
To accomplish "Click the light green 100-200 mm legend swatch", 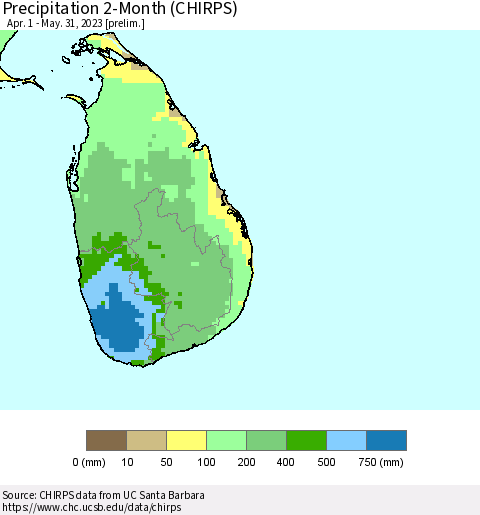I will (x=226, y=440).
